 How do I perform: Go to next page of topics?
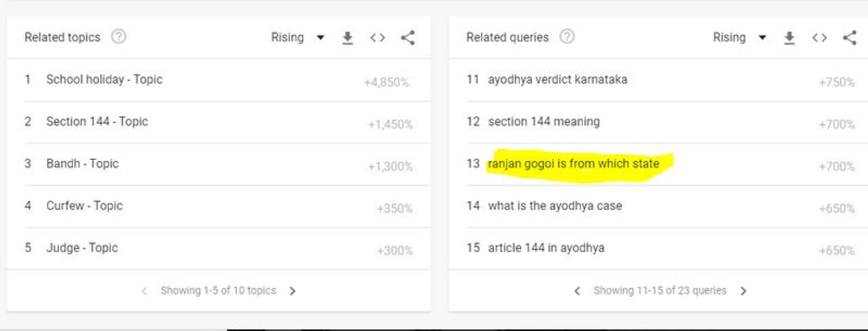pyautogui.click(x=293, y=291)
